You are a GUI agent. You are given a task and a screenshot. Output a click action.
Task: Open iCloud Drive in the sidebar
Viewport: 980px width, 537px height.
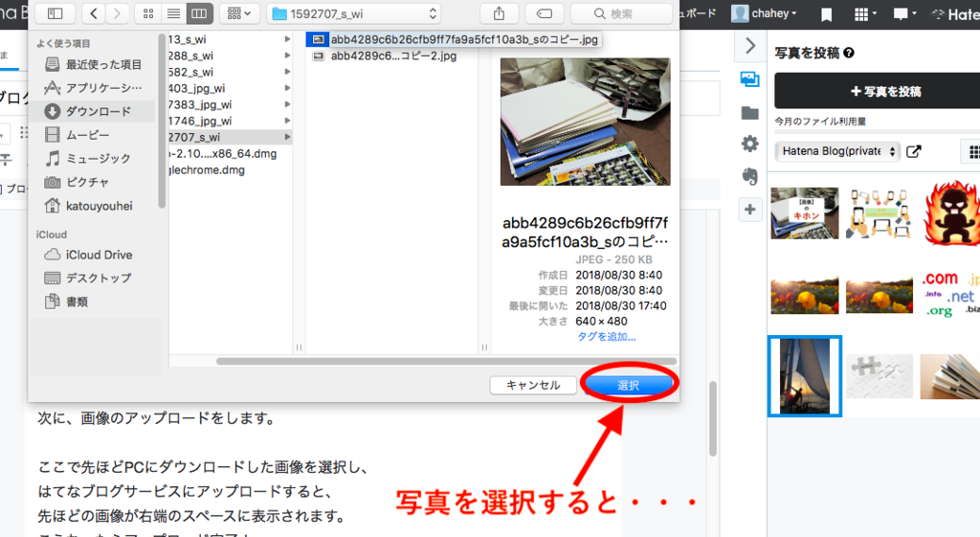click(x=94, y=255)
